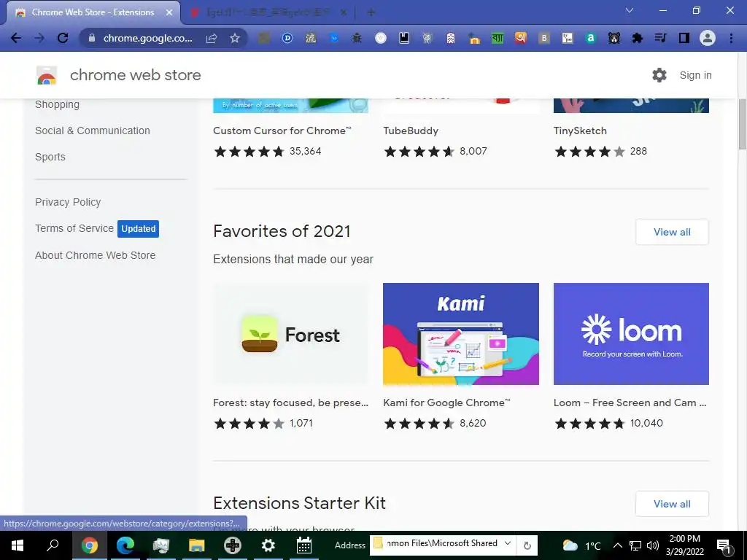Image resolution: width=747 pixels, height=560 pixels.
Task: Click the address bar URL field
Action: (x=148, y=38)
